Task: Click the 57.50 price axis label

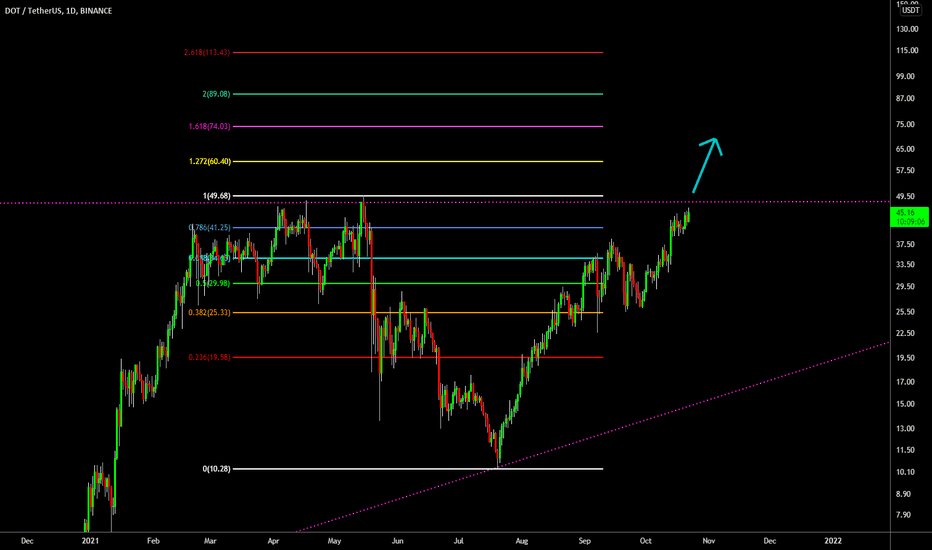Action: [x=905, y=170]
